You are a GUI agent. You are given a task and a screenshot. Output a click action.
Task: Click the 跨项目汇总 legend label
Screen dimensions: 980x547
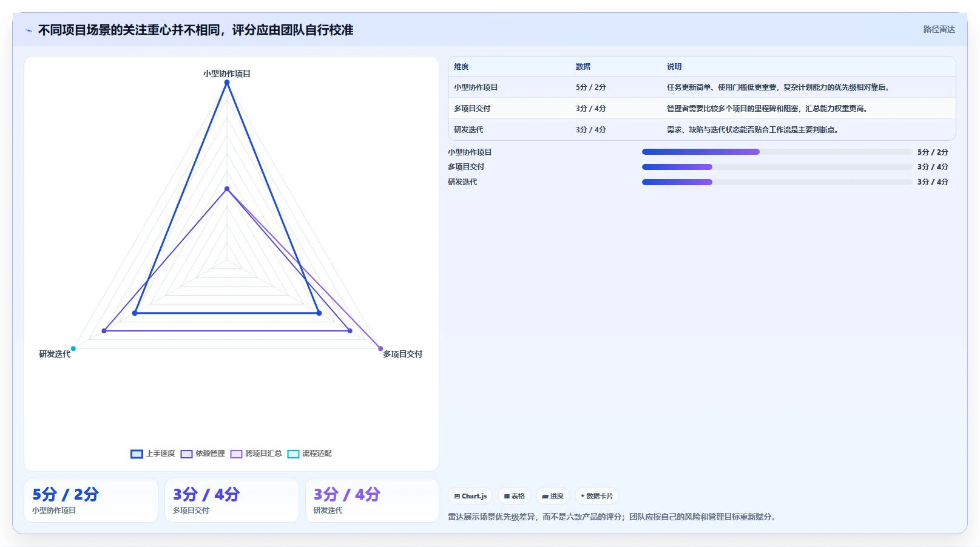click(263, 454)
